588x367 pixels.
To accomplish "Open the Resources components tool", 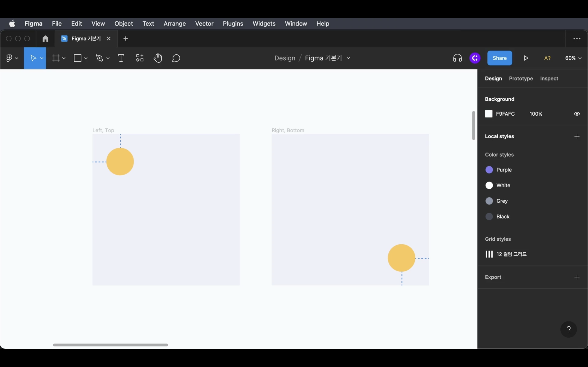I will (139, 58).
